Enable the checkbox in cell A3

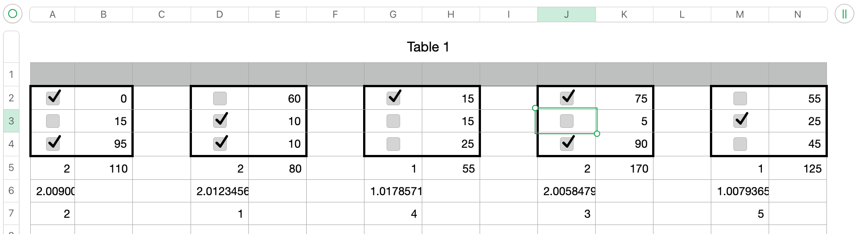(x=53, y=121)
